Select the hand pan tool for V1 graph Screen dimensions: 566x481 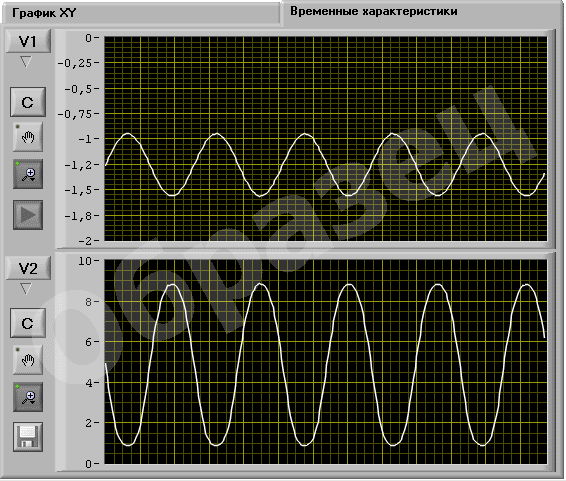28,137
